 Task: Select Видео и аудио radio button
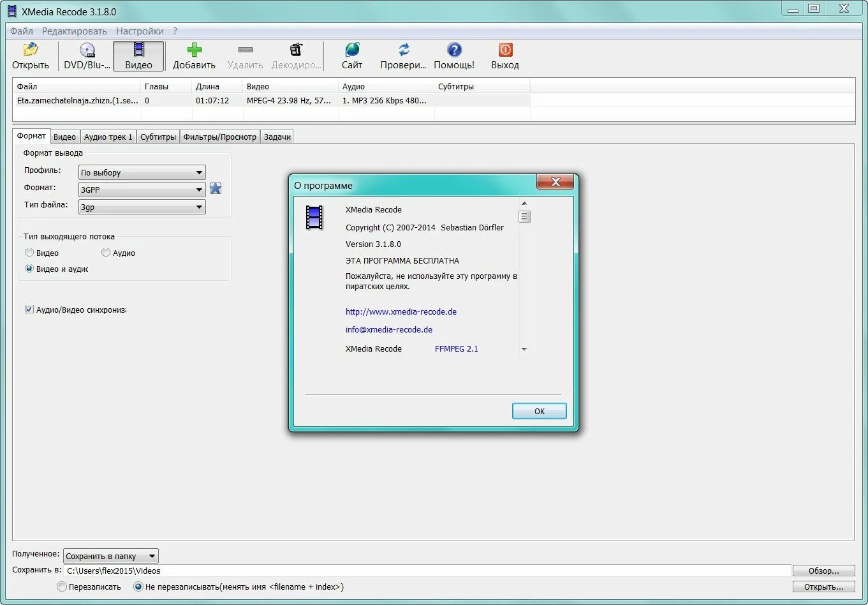29,269
